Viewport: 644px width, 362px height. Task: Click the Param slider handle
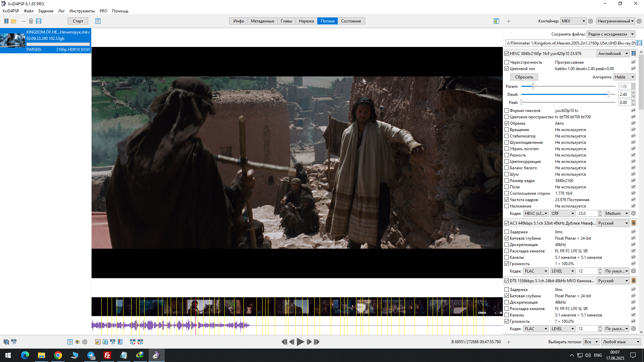pos(533,86)
